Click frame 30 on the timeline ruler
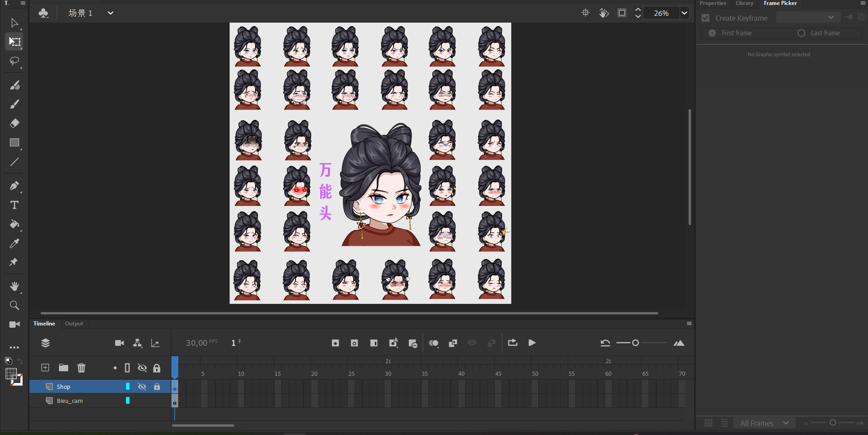This screenshot has height=435, width=868. click(x=388, y=373)
